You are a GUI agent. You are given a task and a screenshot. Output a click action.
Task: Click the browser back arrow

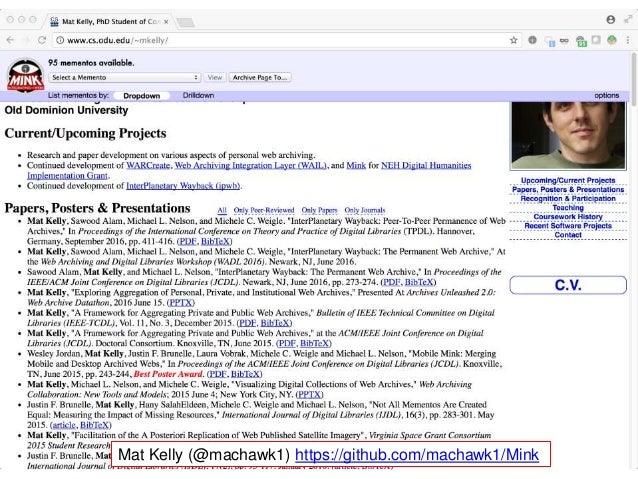coord(10,40)
